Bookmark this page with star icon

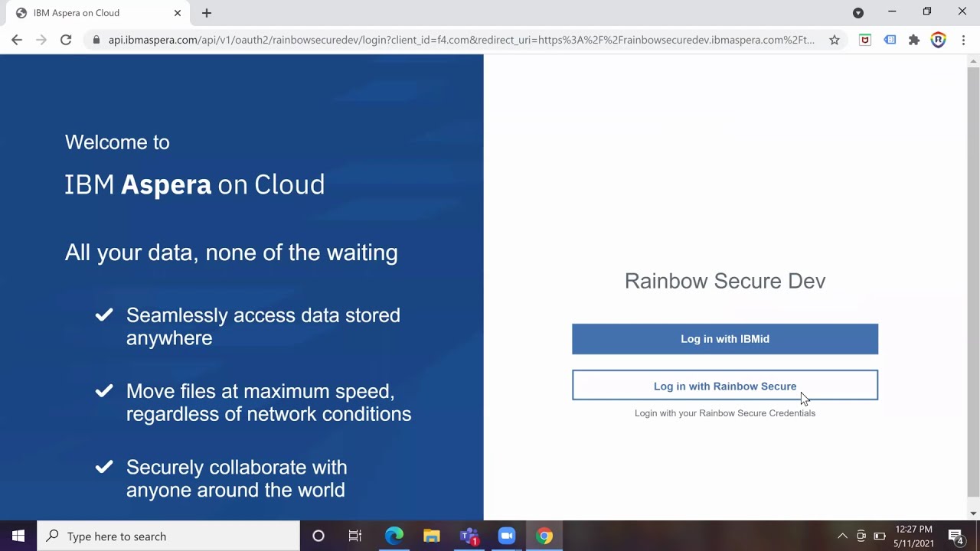tap(835, 40)
